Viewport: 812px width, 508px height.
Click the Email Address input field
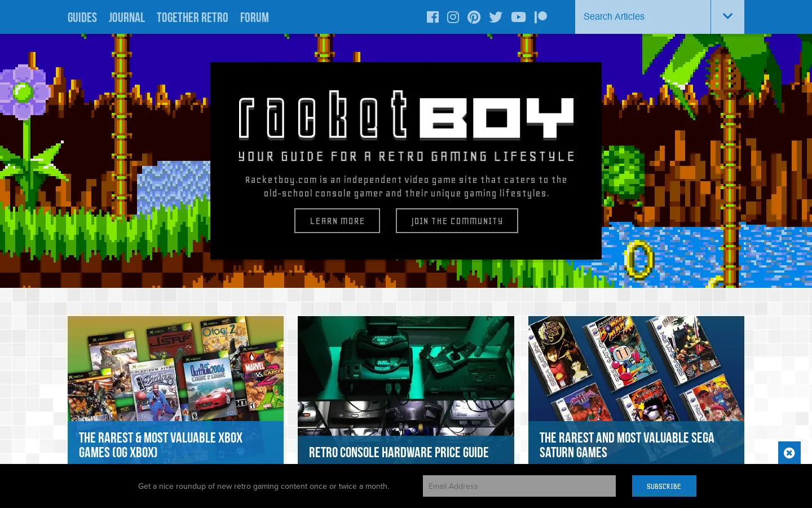[x=519, y=486]
